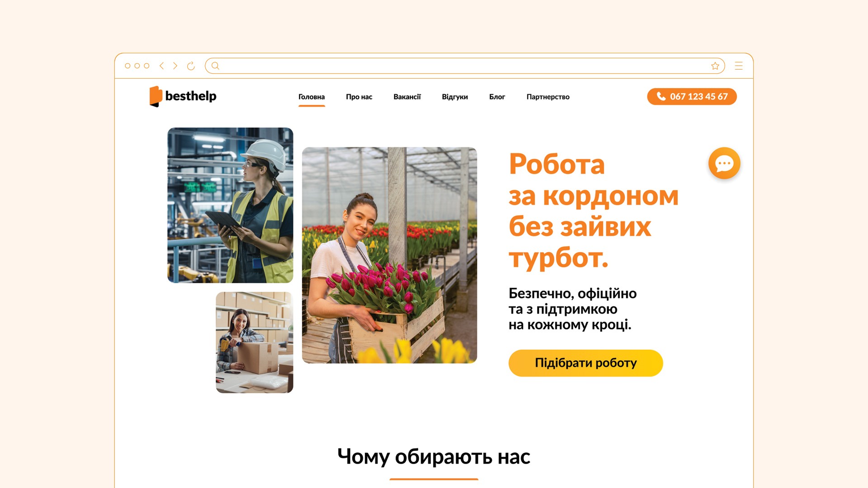Click the Підібрати роботу button
The height and width of the screenshot is (488, 868).
click(585, 363)
